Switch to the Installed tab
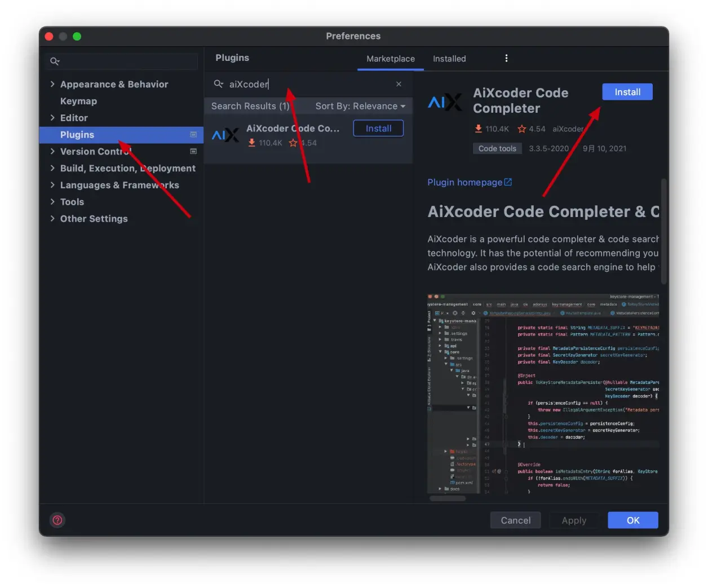This screenshot has height=588, width=708. click(x=449, y=59)
